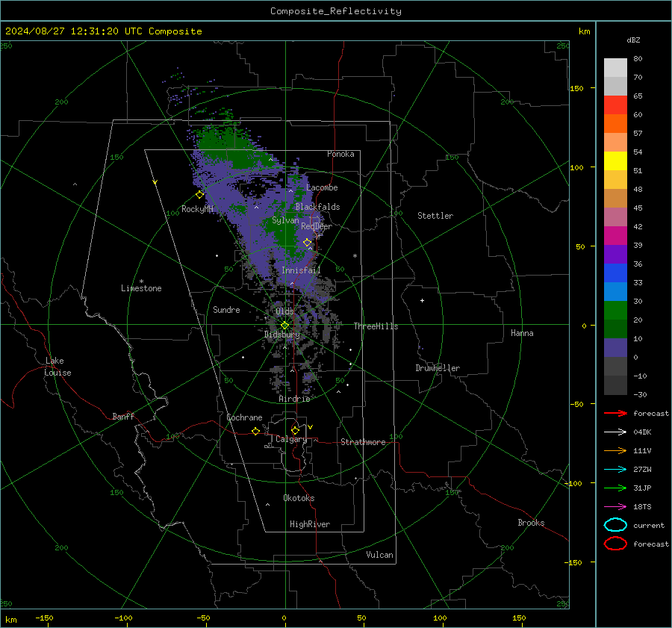The width and height of the screenshot is (672, 628).
Task: Click the HighRiver label
Action: [x=310, y=524]
